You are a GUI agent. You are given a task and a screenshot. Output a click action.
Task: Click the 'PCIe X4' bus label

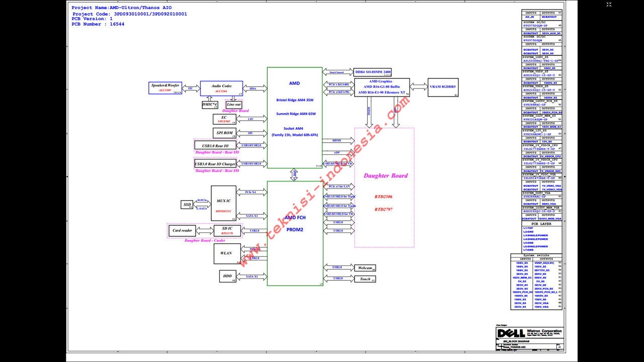(250, 192)
